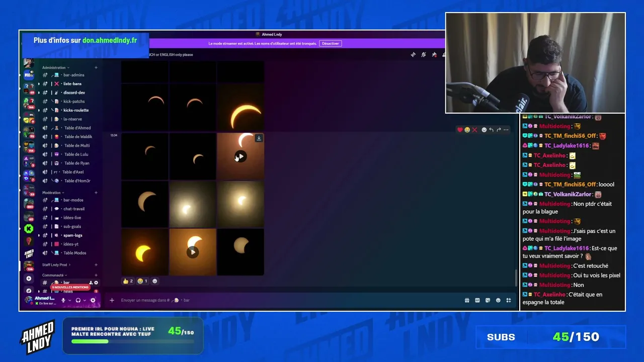644x362 pixels.
Task: Toggle microphone mute
Action: pyautogui.click(x=63, y=300)
